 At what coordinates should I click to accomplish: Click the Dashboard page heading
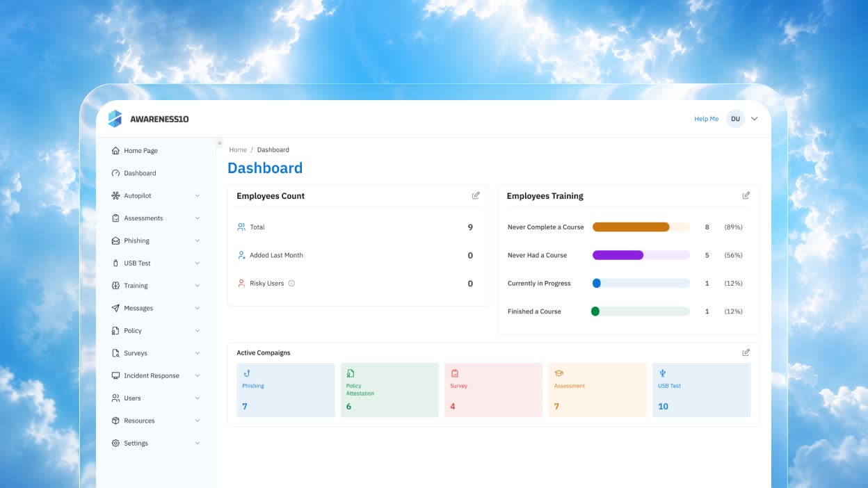pos(265,168)
